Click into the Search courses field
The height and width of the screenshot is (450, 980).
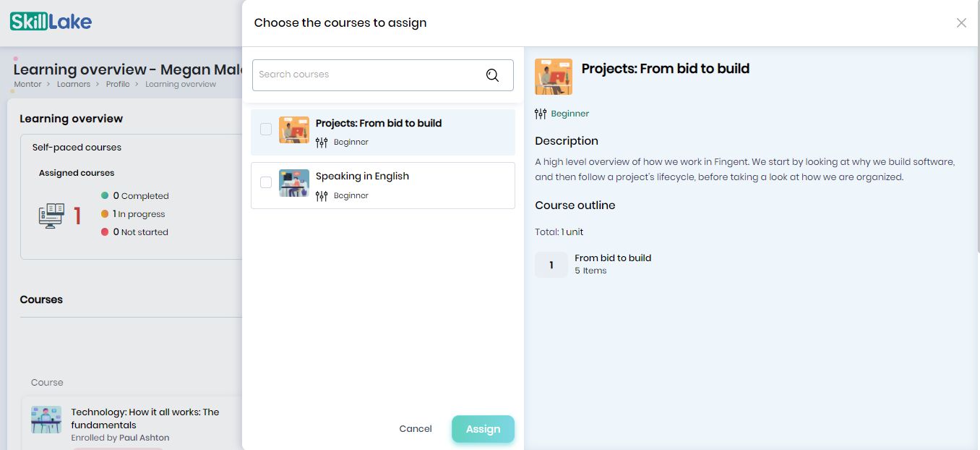(x=383, y=75)
